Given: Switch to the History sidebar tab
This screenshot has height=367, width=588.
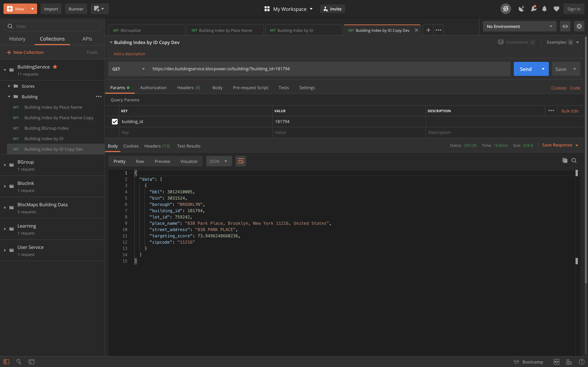Looking at the screenshot, I should pyautogui.click(x=17, y=39).
